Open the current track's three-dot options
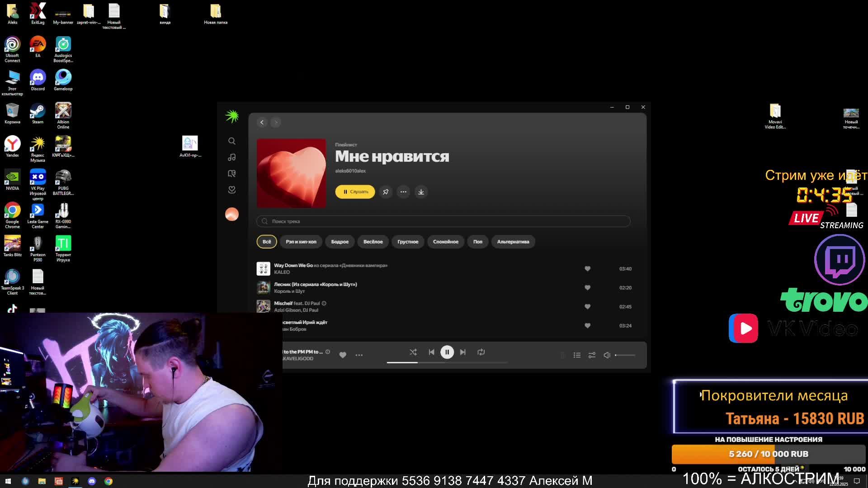This screenshot has height=488, width=868. click(359, 355)
